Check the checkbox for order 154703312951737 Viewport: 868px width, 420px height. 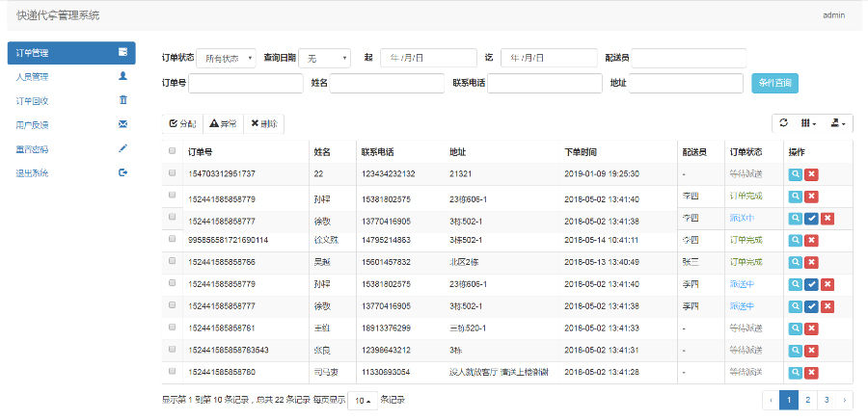pos(173,173)
